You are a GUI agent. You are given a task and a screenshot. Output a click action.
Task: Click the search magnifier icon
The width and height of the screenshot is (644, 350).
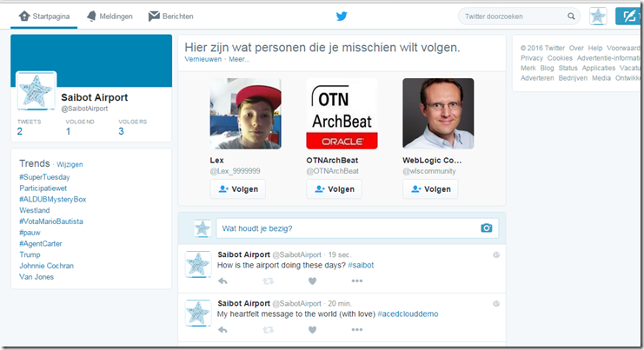click(x=571, y=17)
